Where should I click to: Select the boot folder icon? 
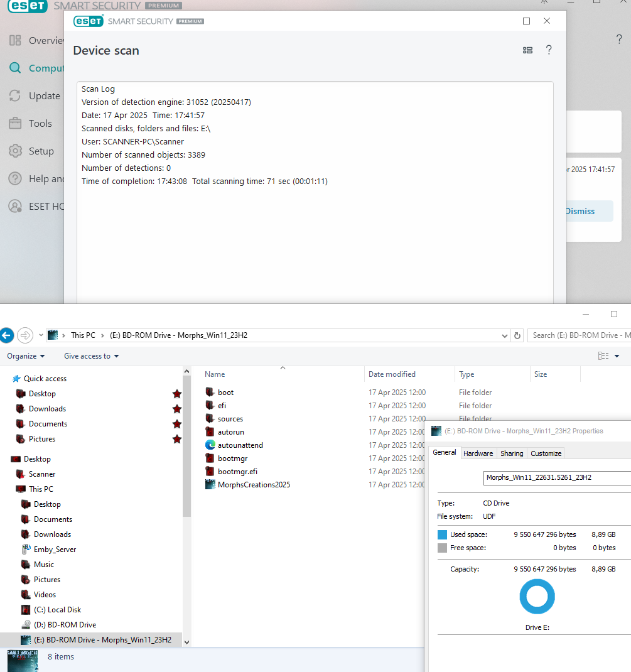(x=210, y=392)
